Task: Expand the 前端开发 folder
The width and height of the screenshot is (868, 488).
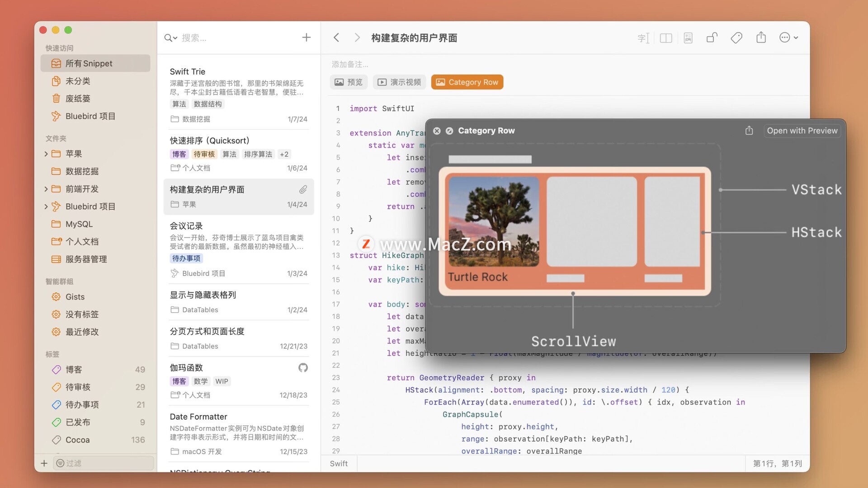Action: [x=46, y=189]
